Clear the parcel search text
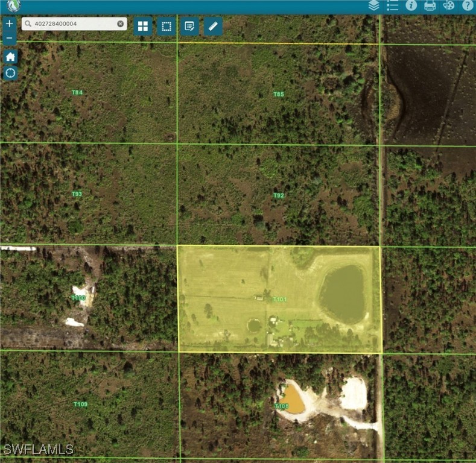 [x=120, y=24]
